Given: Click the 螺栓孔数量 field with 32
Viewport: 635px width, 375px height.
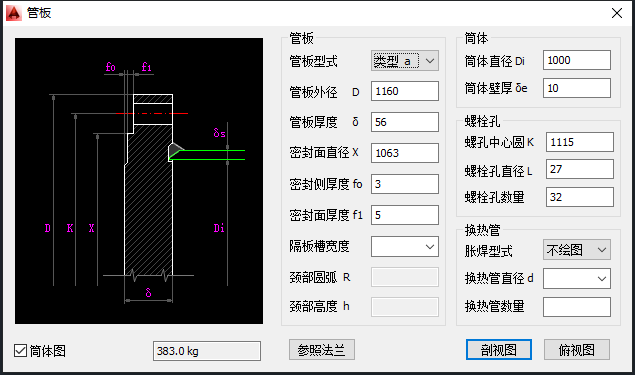Looking at the screenshot, I should click(x=580, y=197).
